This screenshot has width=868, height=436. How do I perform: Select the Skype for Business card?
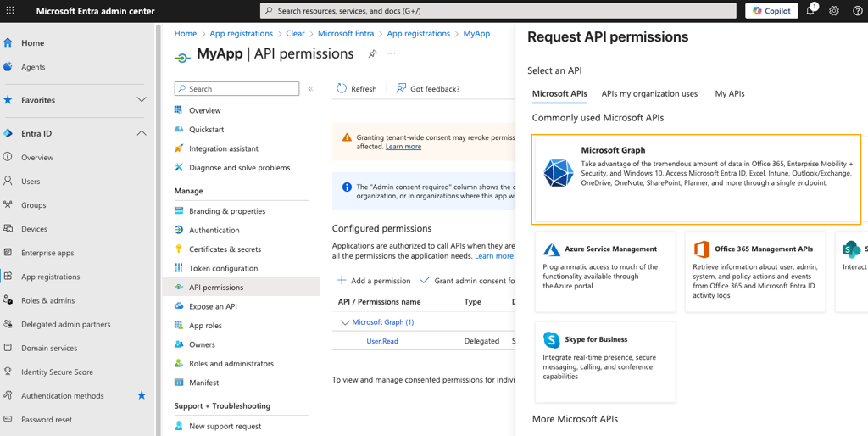pos(605,362)
